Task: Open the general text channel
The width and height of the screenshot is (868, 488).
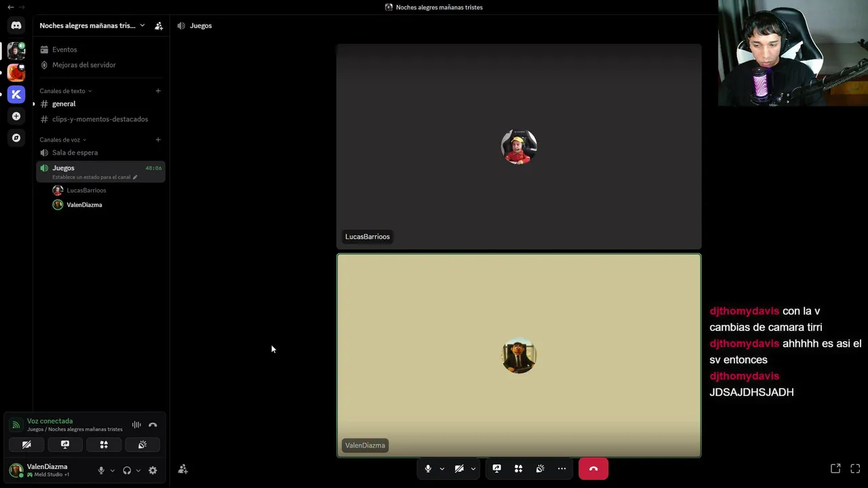Action: point(100,104)
